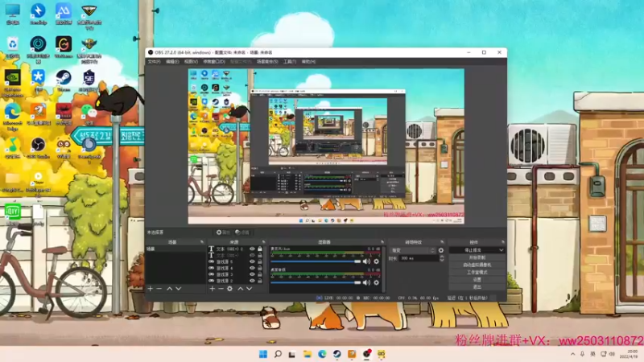Add a new scene with the plus icon in Scenes panel

pos(151,289)
